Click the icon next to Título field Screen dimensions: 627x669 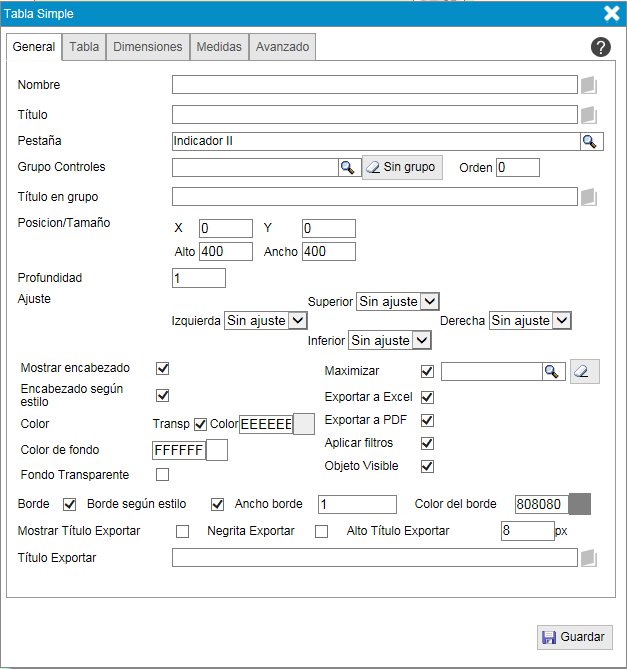coord(589,115)
